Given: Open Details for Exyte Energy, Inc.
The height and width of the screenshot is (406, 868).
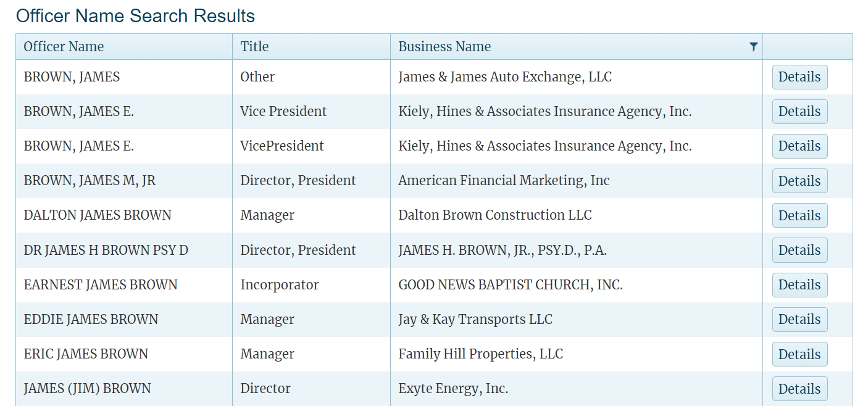Looking at the screenshot, I should (x=799, y=388).
